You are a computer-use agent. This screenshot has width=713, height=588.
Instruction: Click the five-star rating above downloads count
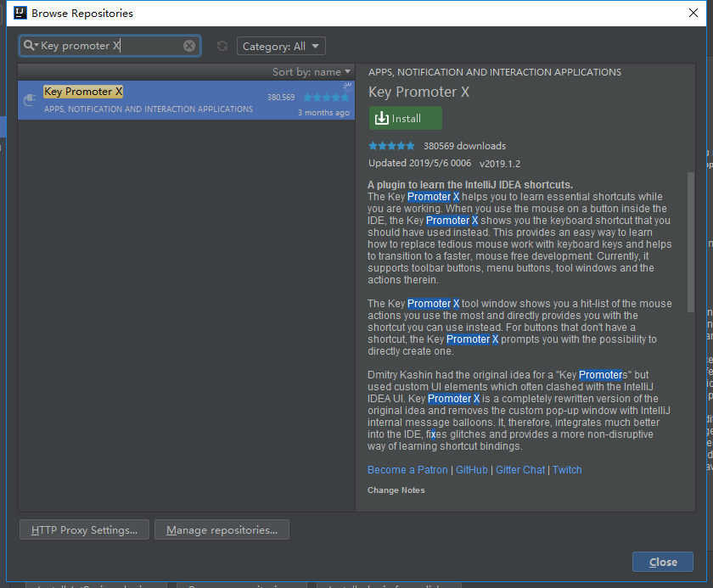coord(391,146)
